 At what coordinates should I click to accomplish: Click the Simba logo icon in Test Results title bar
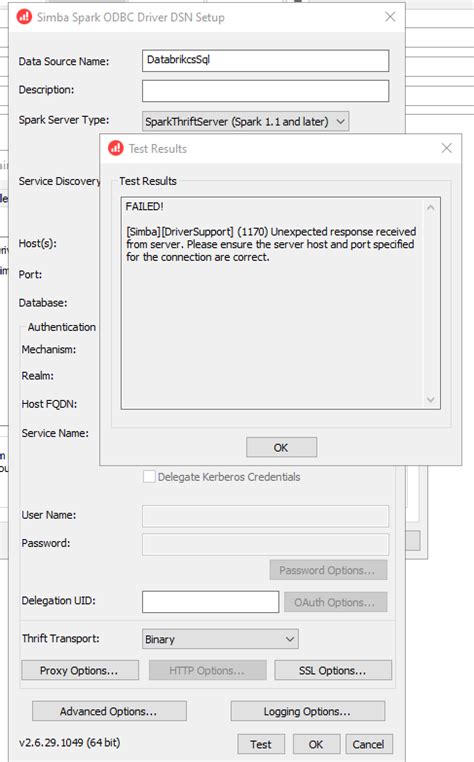point(116,148)
